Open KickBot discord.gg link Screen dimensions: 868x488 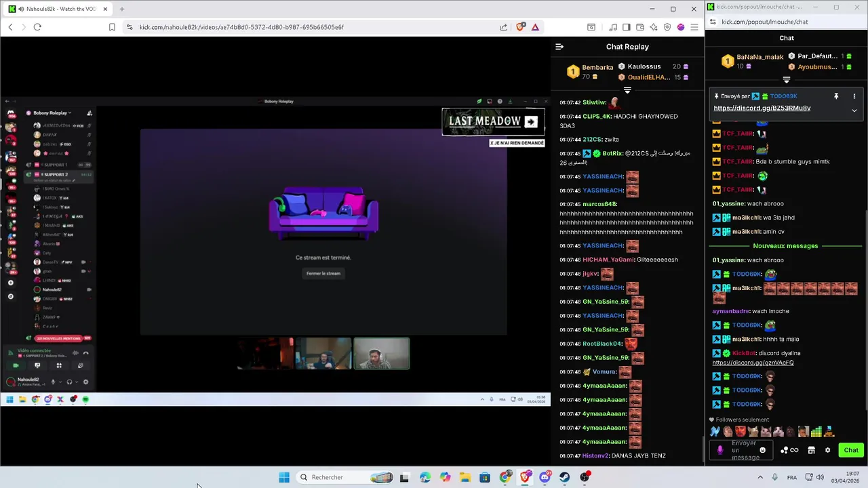[753, 363]
